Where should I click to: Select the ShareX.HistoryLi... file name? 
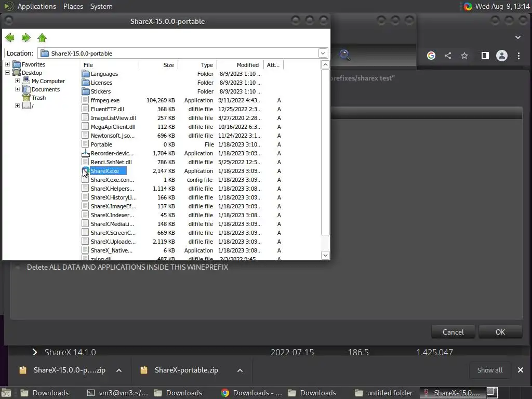click(x=114, y=197)
